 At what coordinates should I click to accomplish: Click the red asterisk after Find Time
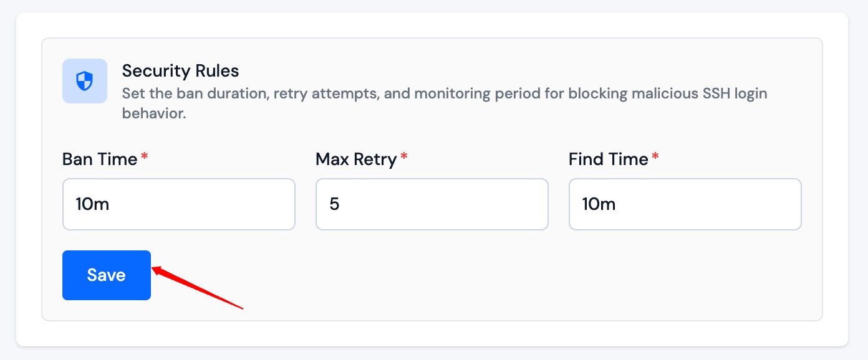tap(656, 156)
